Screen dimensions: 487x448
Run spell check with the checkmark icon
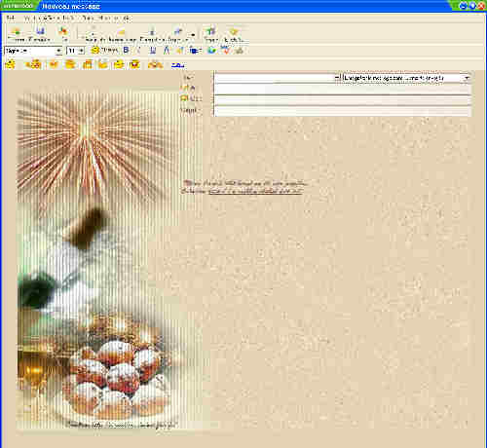pyautogui.click(x=225, y=51)
